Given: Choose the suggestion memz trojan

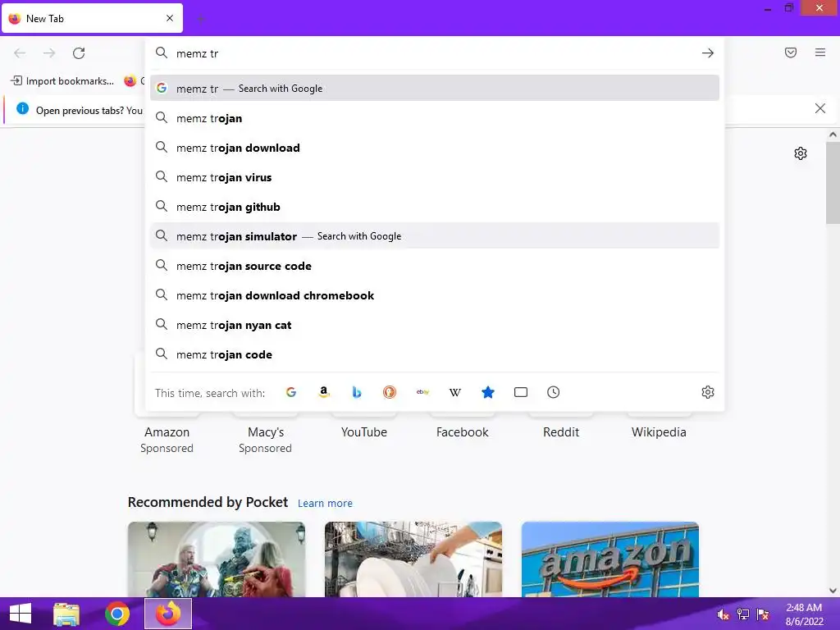Looking at the screenshot, I should point(435,118).
